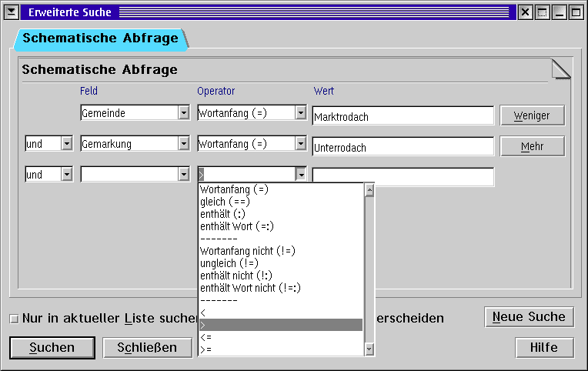
Task: Switch to the Schematische Abfrage tab
Action: (100, 38)
